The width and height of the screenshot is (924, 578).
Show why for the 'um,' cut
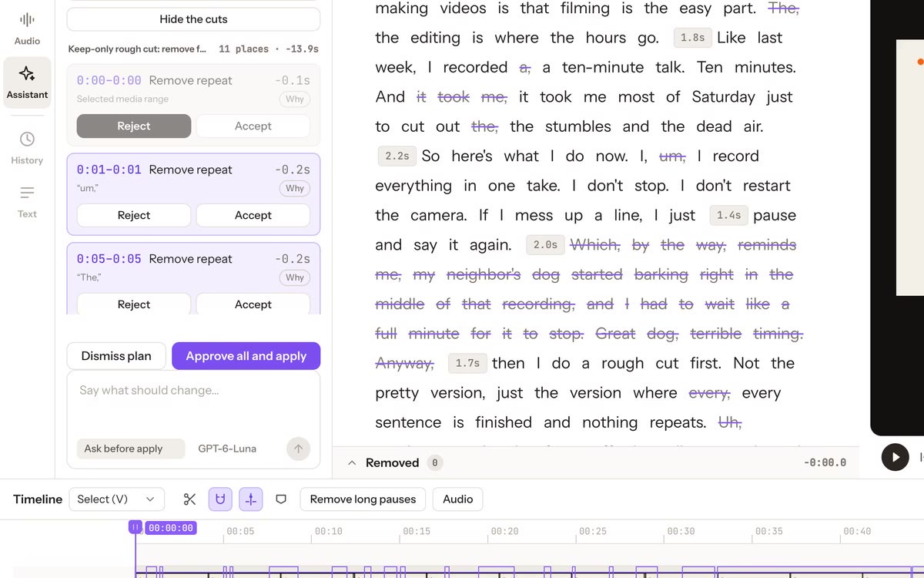tap(295, 189)
